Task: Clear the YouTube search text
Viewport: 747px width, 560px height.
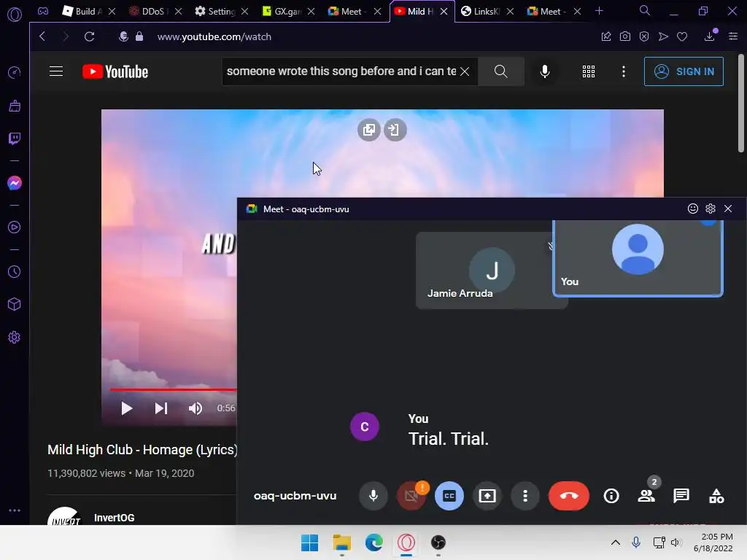Action: point(465,71)
